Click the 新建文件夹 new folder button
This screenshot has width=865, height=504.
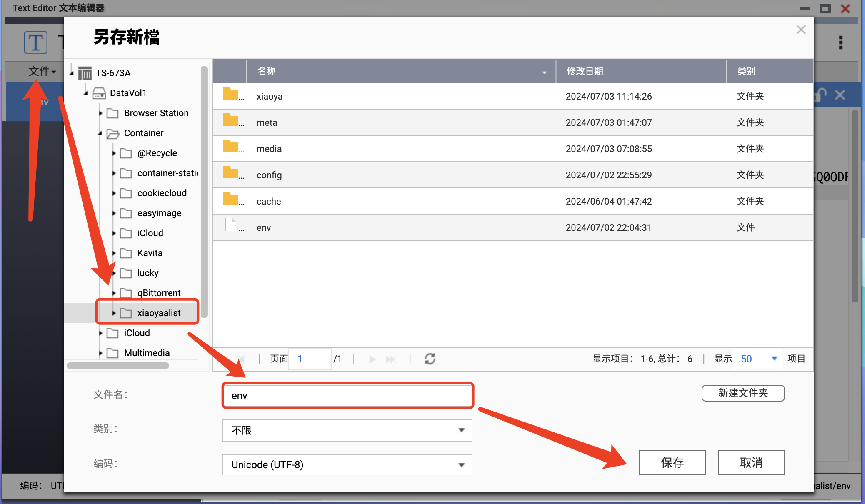(x=743, y=393)
